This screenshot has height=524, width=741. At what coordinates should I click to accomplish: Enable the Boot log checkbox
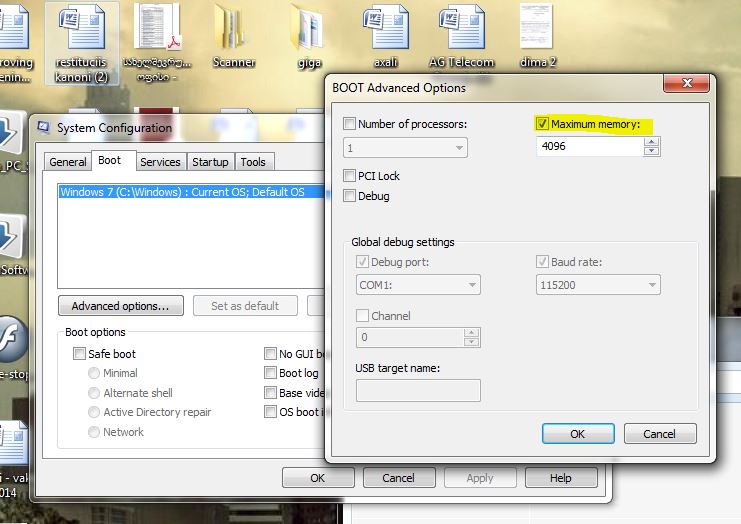point(270,373)
